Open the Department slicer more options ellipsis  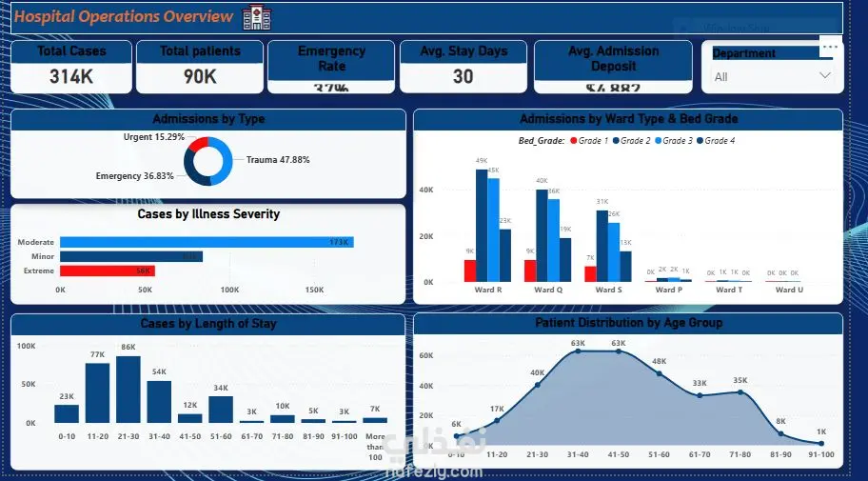point(830,47)
